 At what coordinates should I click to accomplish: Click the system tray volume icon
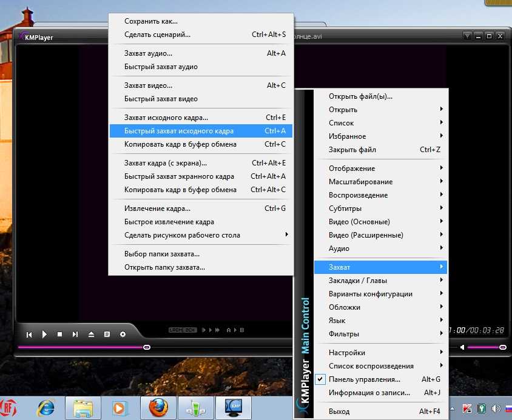point(496,408)
